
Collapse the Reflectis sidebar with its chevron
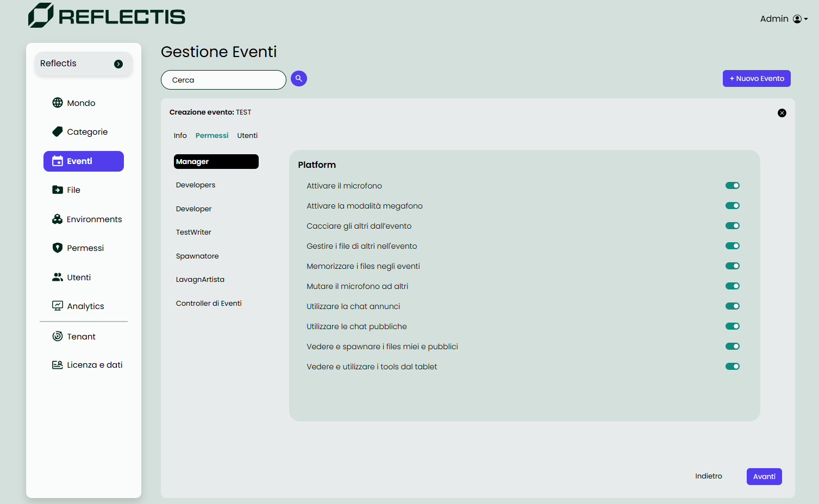click(x=118, y=64)
